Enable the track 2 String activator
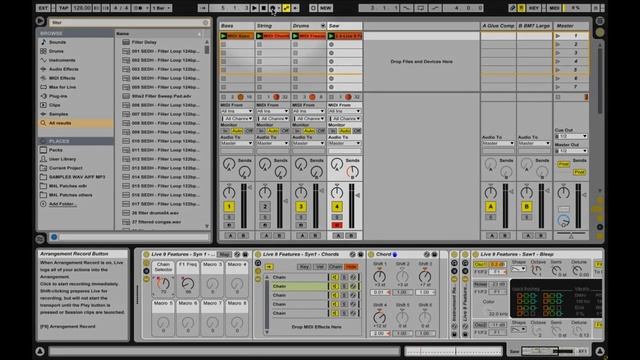 265,207
